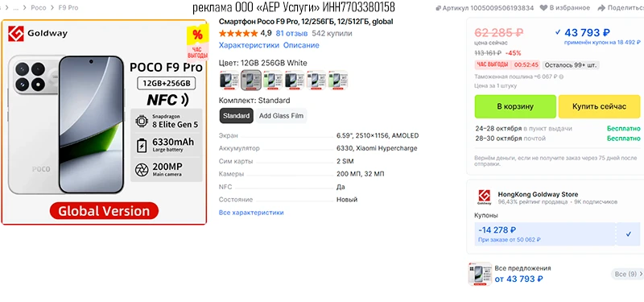Expand all offers with Все (9) chevron

click(x=627, y=274)
